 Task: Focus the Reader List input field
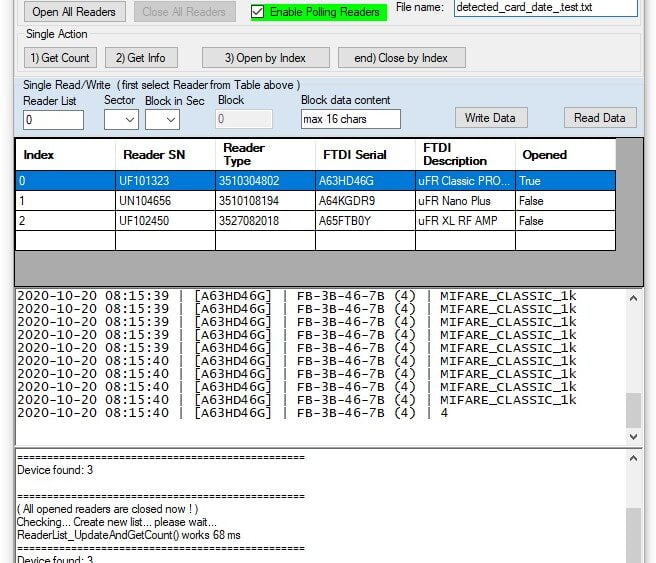53,120
